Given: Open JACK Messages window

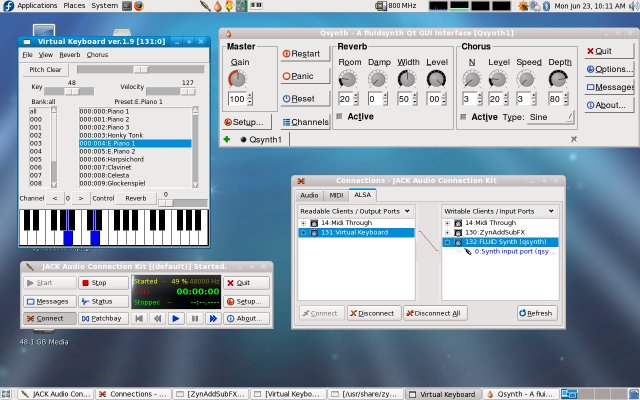Looking at the screenshot, I should [49, 301].
